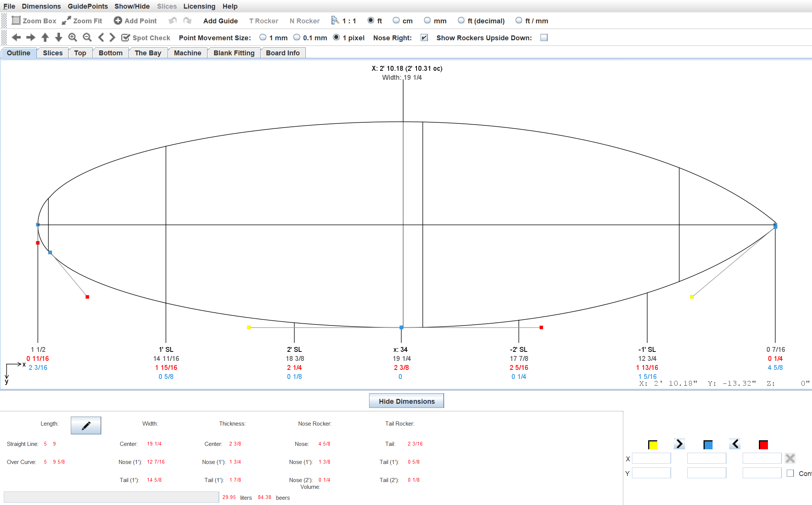Click the Add Point plus icon
Image resolution: width=812 pixels, height=505 pixels.
click(x=118, y=21)
